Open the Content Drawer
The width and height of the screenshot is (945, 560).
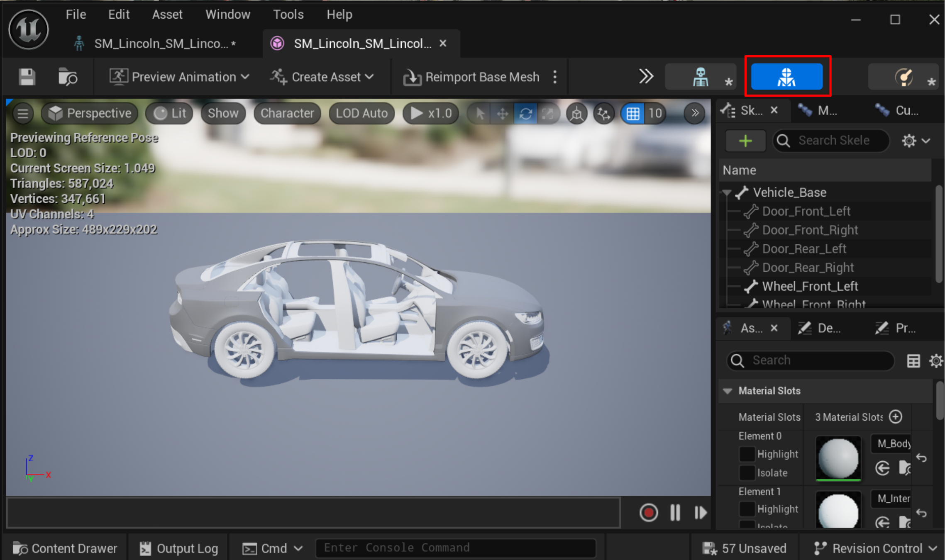tap(65, 548)
